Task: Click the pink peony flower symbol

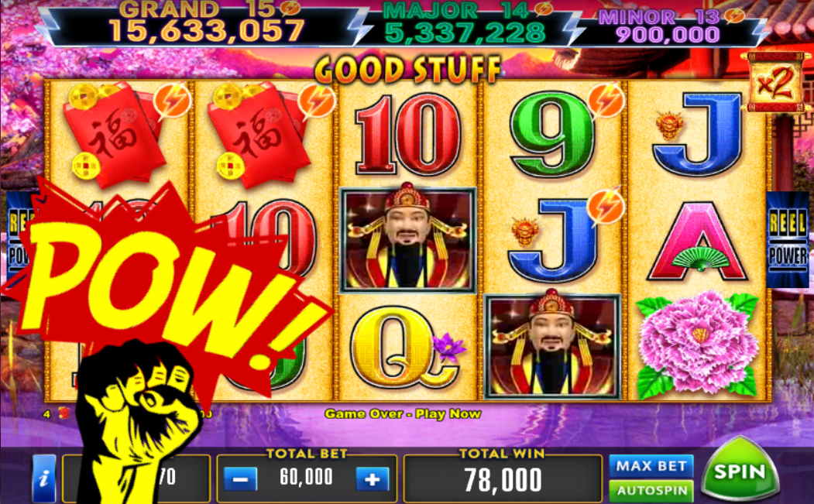Action: coord(697,346)
